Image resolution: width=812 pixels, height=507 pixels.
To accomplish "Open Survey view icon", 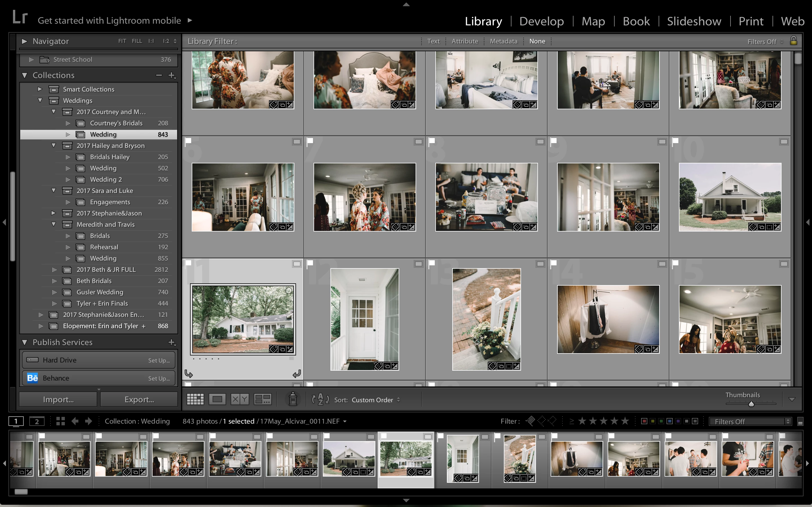I will 262,399.
